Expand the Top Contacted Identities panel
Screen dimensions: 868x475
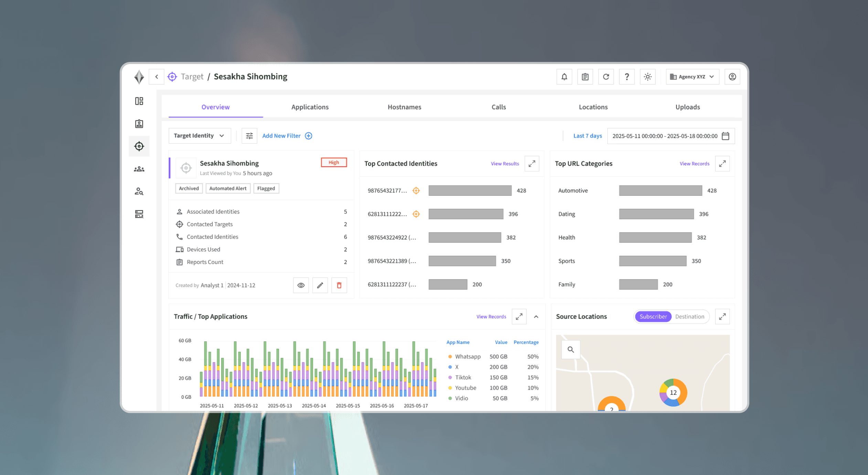(532, 163)
